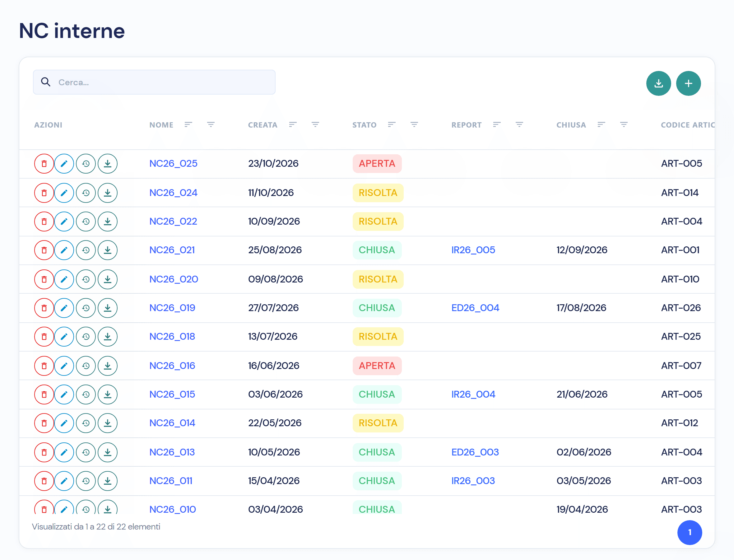Click the APERTA badge of NC26_025

pyautogui.click(x=377, y=164)
